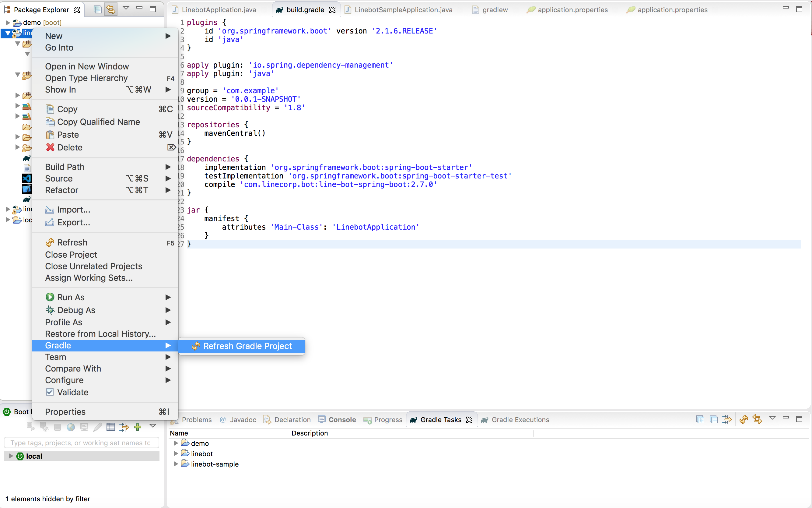Toggle Link with Editor in Package Explorer
Viewport: 812px width, 508px height.
(110, 9)
